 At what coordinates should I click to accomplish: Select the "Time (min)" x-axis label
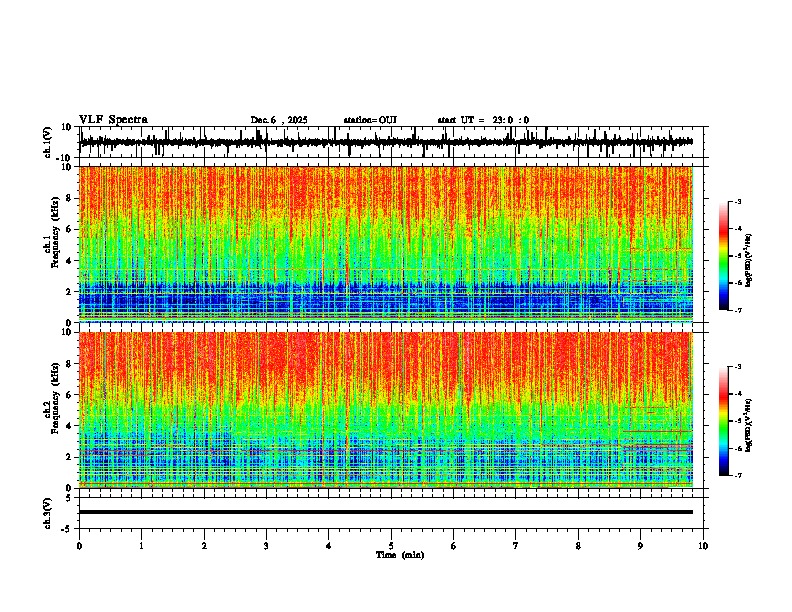(400, 555)
